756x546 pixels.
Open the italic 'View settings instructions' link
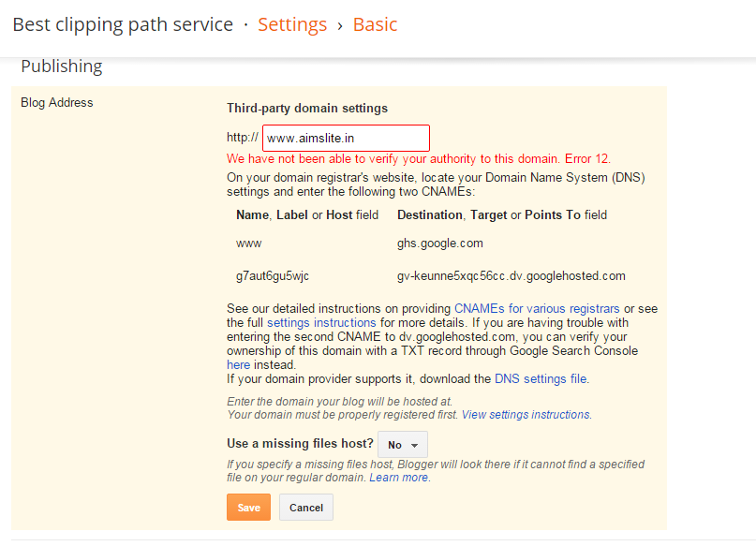526,415
